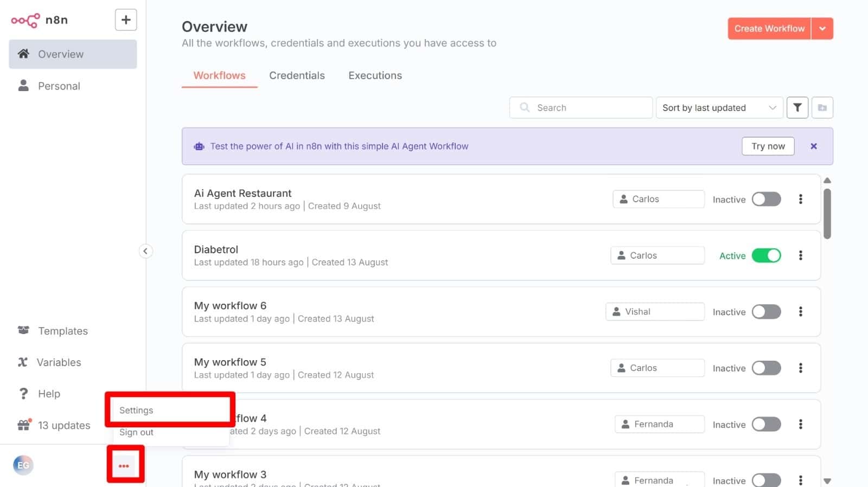Click the workflow Search field
This screenshot has height=487, width=868.
pos(580,107)
